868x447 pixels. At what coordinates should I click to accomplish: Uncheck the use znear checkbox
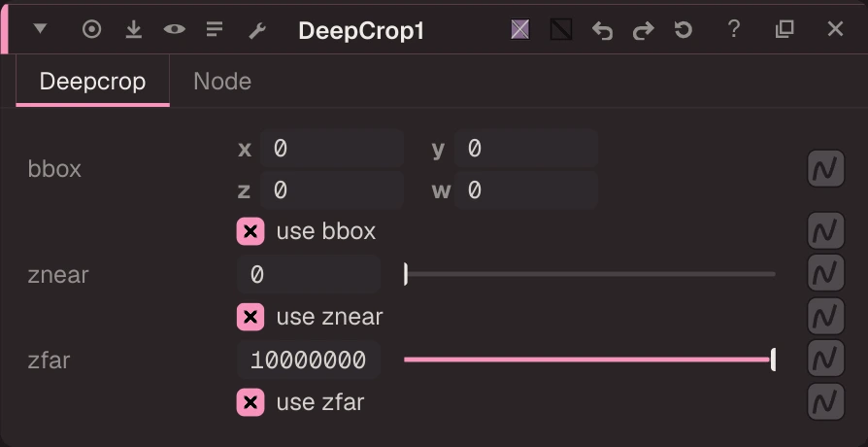coord(250,317)
